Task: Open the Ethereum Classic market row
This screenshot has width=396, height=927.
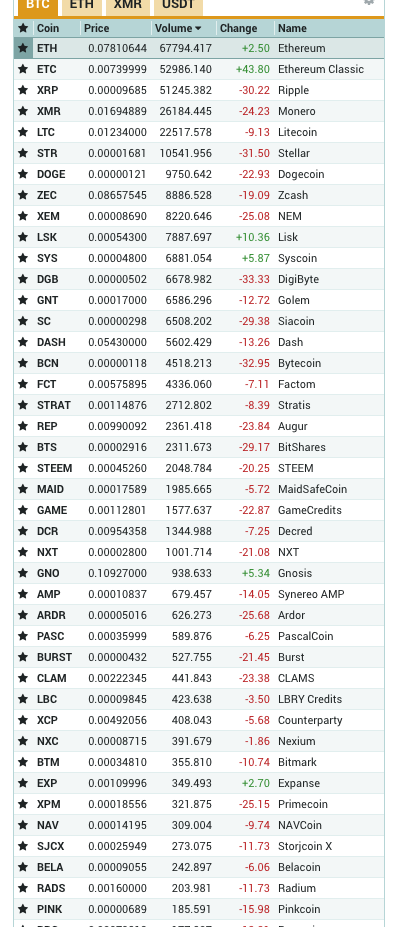Action: pos(199,69)
